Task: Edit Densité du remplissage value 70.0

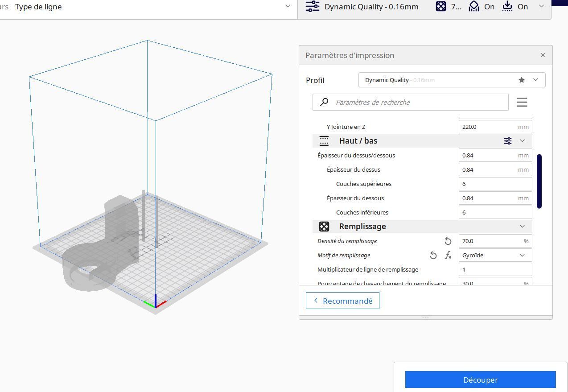Action: pyautogui.click(x=495, y=241)
